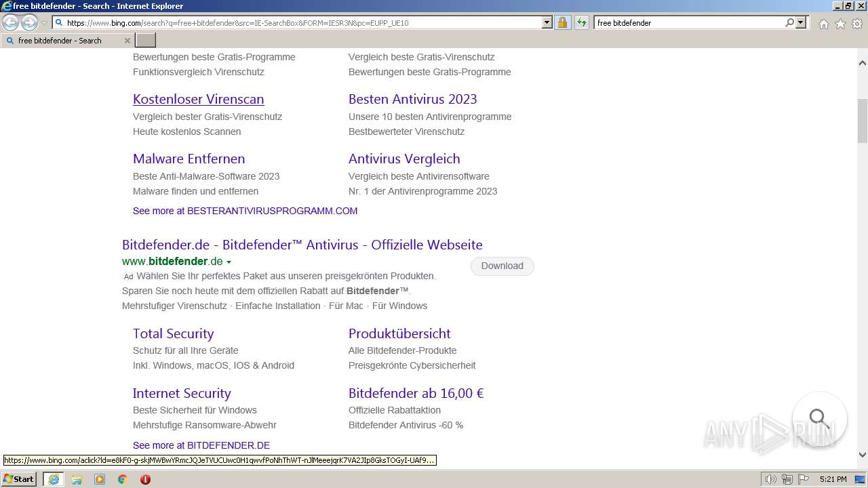This screenshot has width=868, height=488.
Task: Open the Windows Start button
Action: coord(19,479)
